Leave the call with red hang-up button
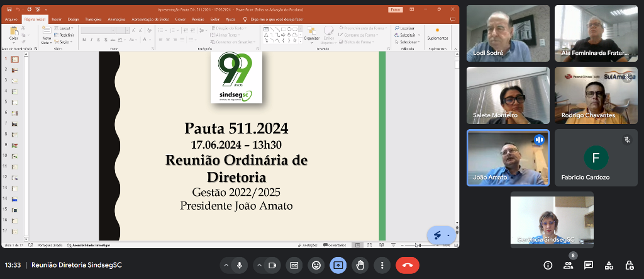Image resolution: width=644 pixels, height=279 pixels. tap(407, 265)
